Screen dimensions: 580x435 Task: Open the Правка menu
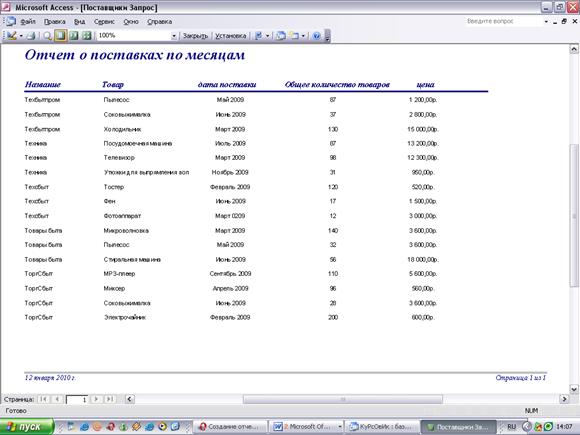[x=54, y=21]
